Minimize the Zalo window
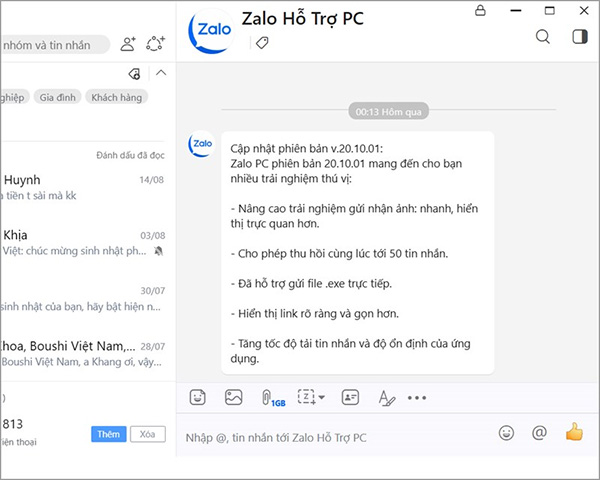The height and width of the screenshot is (480, 600). 516,10
